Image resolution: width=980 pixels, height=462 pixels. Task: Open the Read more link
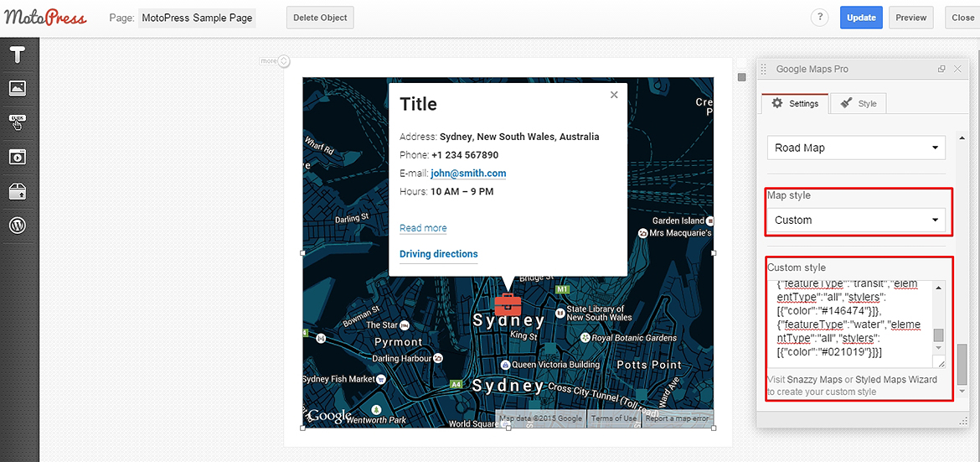[x=423, y=228]
